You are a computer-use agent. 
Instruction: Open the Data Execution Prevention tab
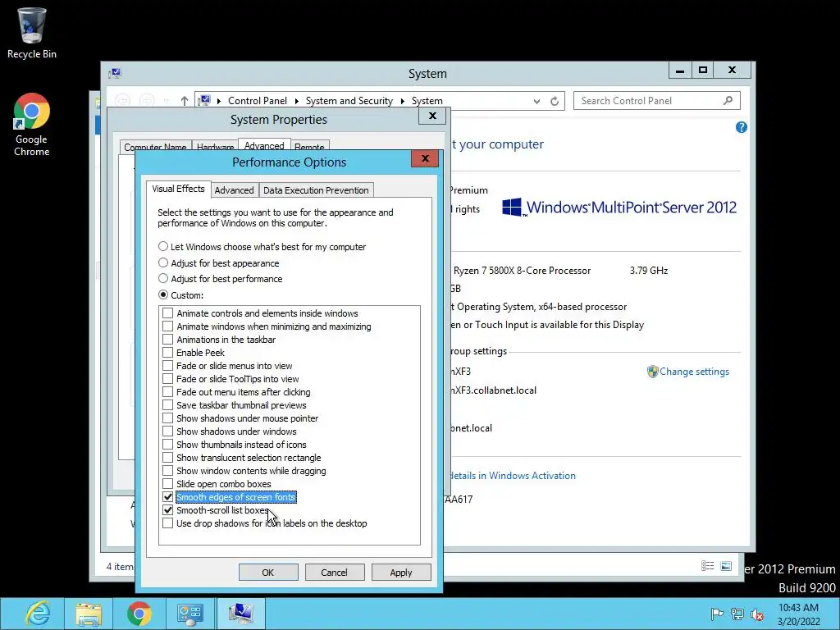click(x=316, y=190)
